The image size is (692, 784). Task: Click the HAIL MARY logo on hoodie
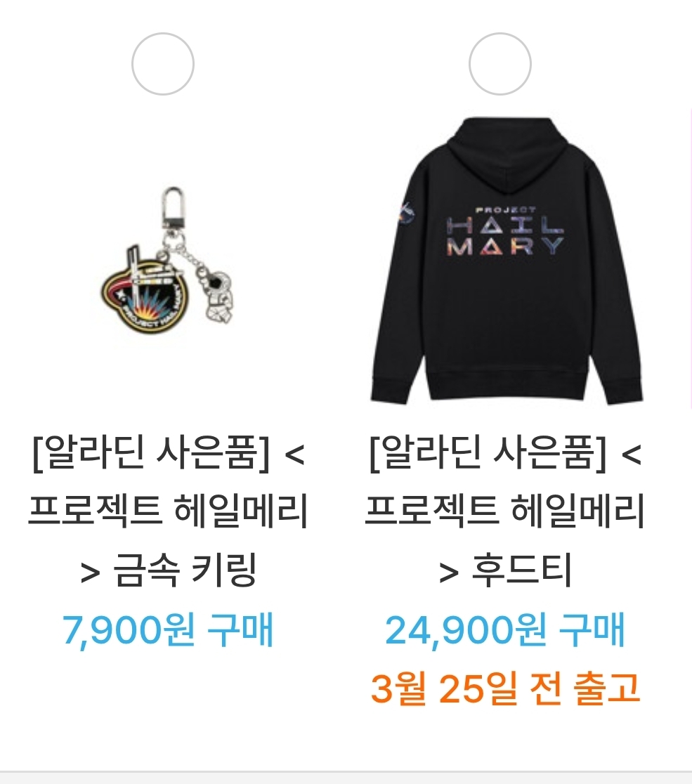coord(505,232)
